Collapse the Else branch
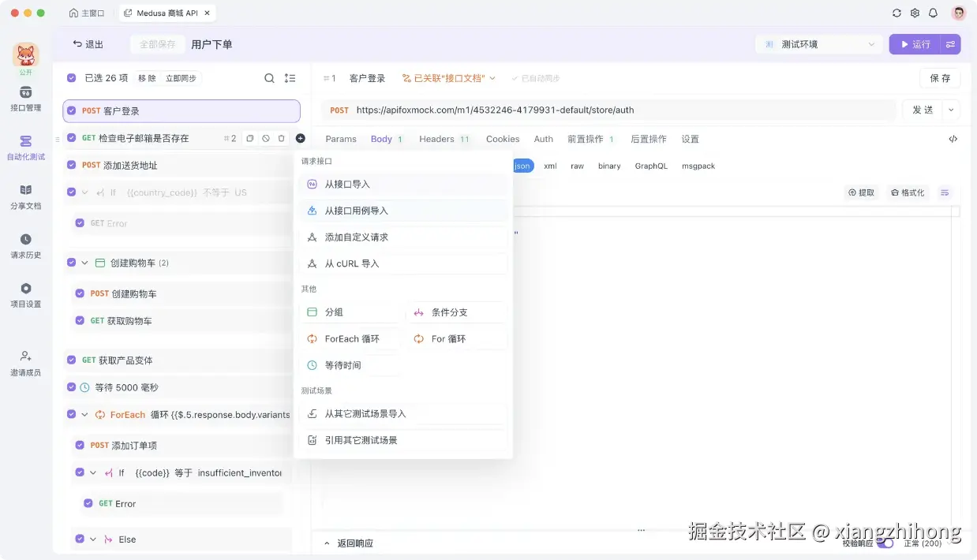Viewport: 977px width, 560px height. pyautogui.click(x=93, y=539)
